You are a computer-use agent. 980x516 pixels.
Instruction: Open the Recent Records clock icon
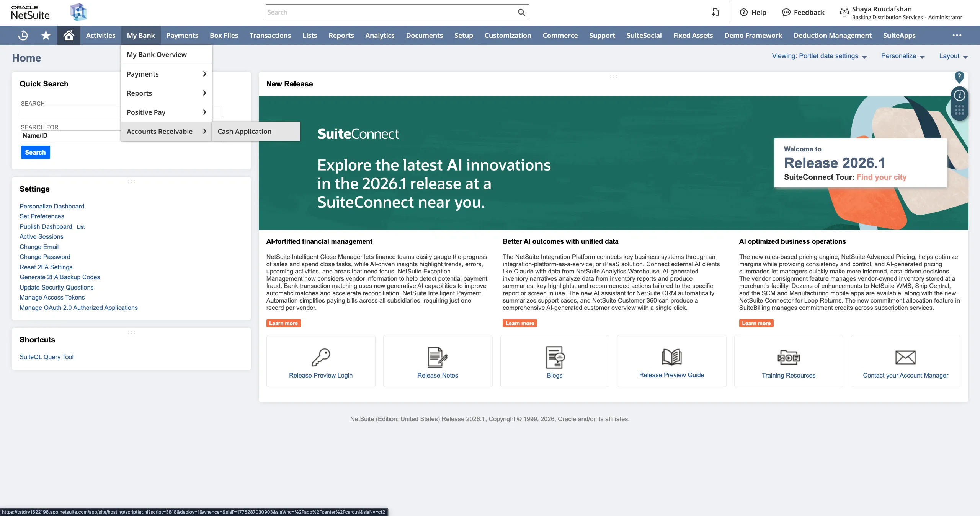[x=23, y=35]
